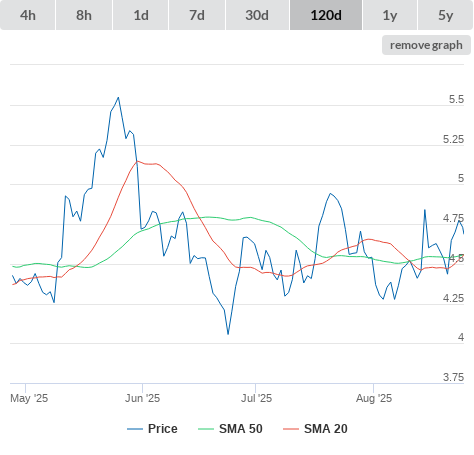The image size is (474, 455).
Task: Switch to the 8h time range
Action: [x=84, y=15]
